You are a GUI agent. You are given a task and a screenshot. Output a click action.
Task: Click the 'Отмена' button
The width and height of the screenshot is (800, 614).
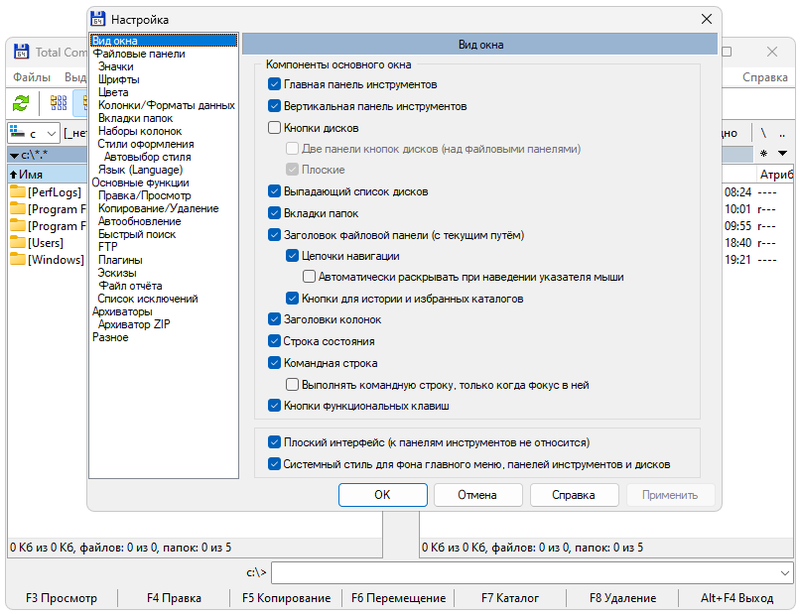[x=478, y=495]
